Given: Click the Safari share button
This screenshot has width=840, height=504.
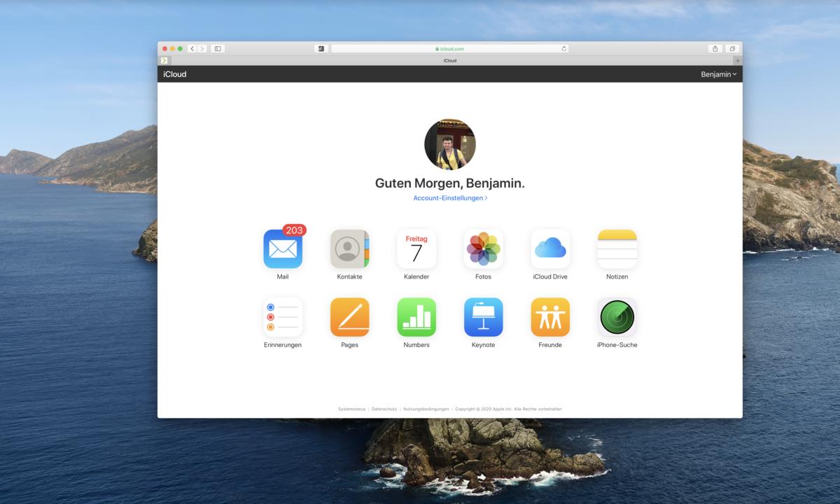Looking at the screenshot, I should pyautogui.click(x=715, y=49).
